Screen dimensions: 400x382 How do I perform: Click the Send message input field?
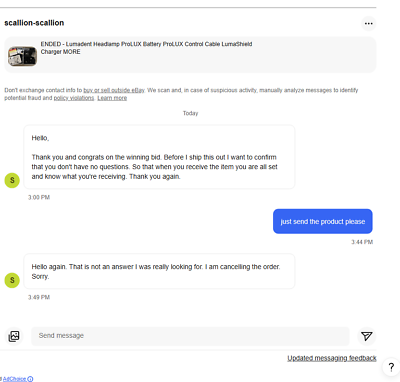tap(190, 336)
